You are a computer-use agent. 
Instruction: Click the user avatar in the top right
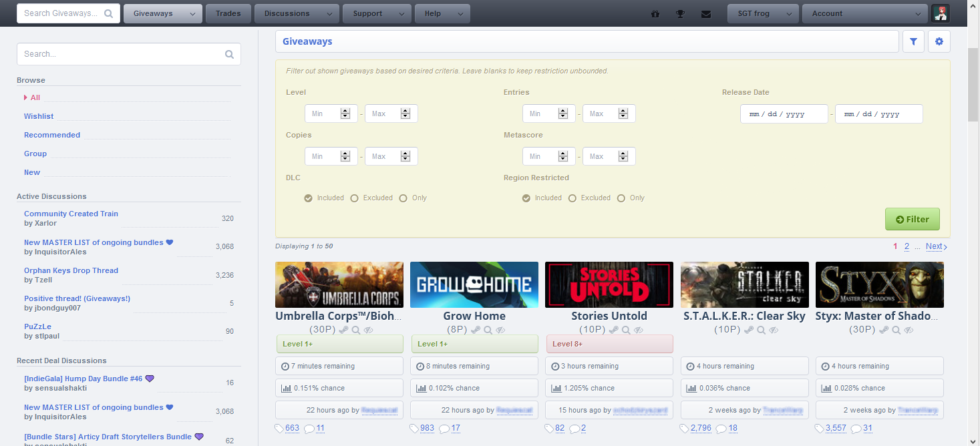click(941, 13)
